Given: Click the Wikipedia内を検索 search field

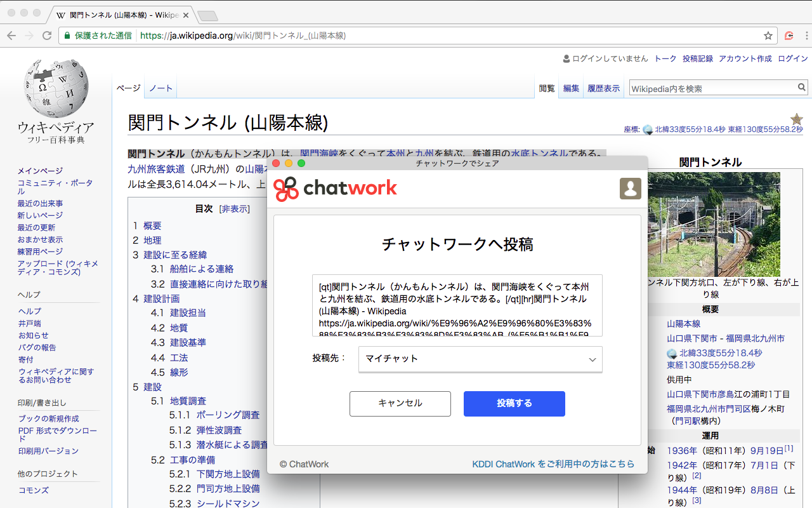Looking at the screenshot, I should 712,88.
